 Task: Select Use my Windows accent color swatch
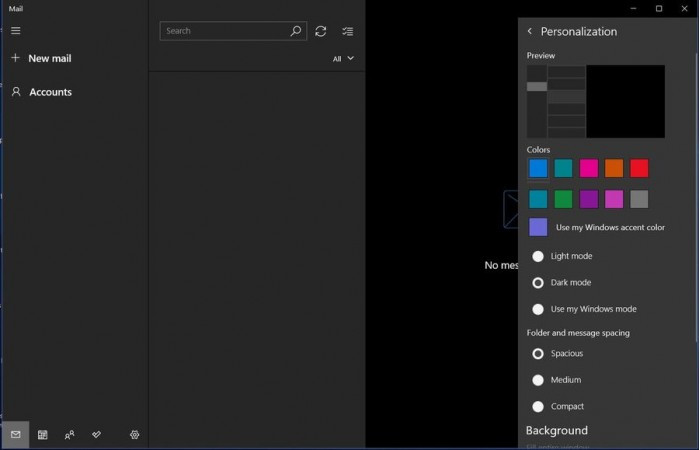[538, 227]
